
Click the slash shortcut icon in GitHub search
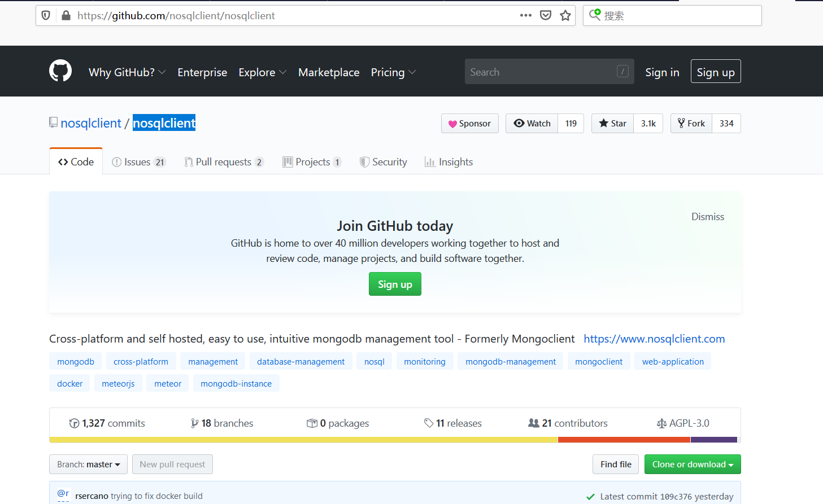pos(623,71)
